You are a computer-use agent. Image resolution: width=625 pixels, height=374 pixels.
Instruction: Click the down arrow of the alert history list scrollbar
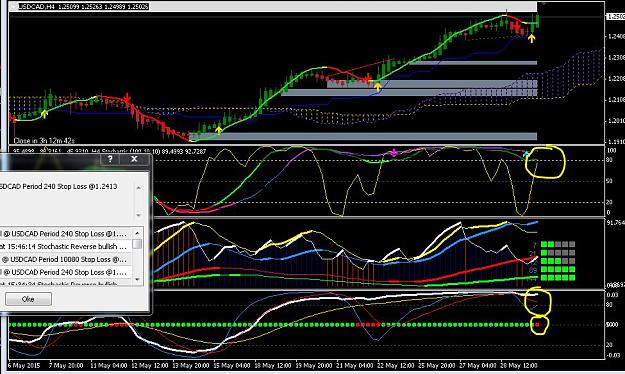tap(138, 280)
